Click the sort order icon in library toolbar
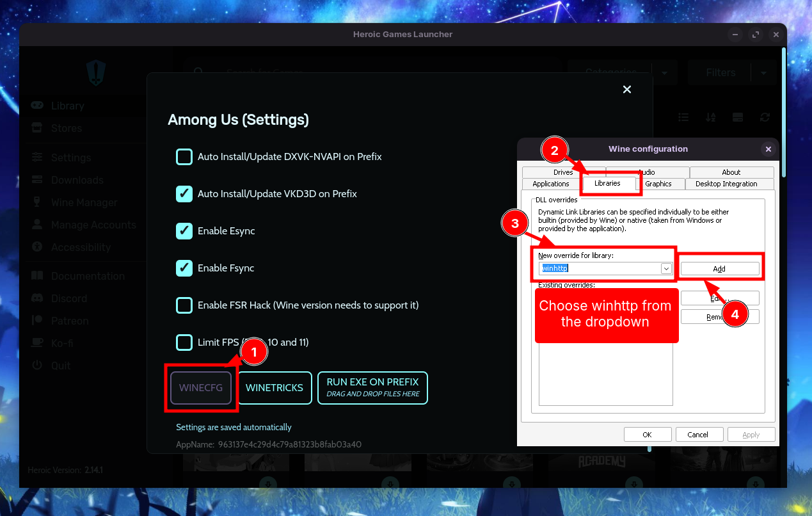 click(x=710, y=117)
